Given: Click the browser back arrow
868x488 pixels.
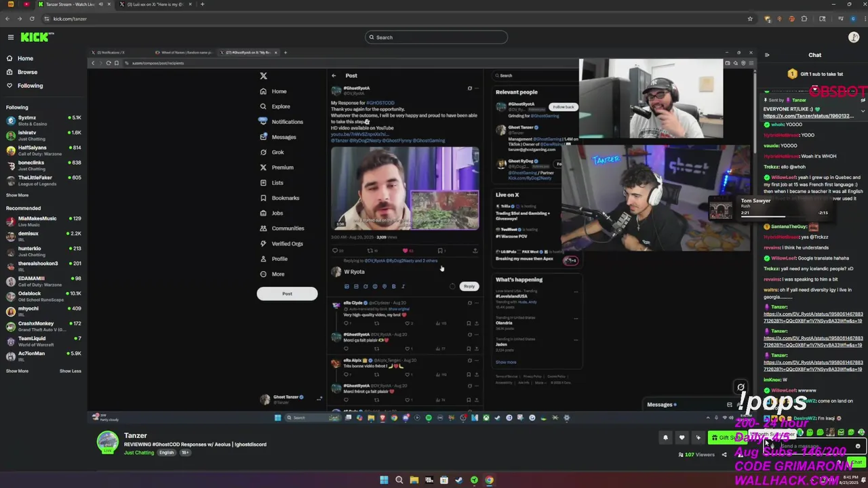Looking at the screenshot, I should pos(7,19).
